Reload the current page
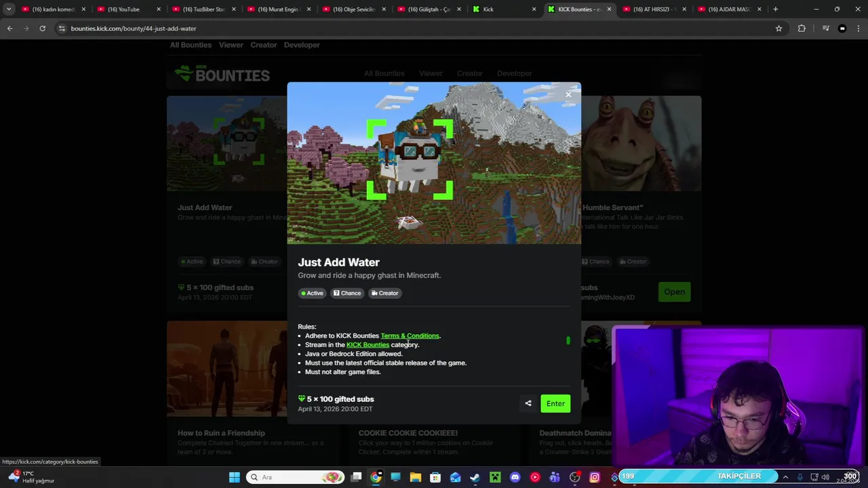 coord(42,28)
